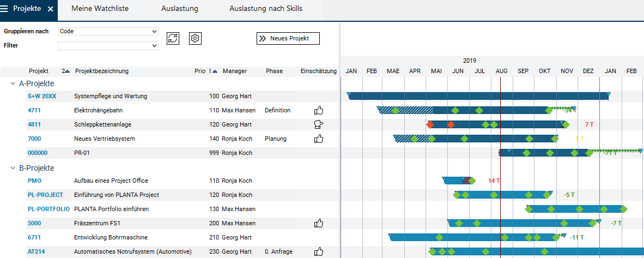Image resolution: width=644 pixels, height=258 pixels.
Task: Click the Systempflege und Wartung Gantt bar
Action: point(478,97)
